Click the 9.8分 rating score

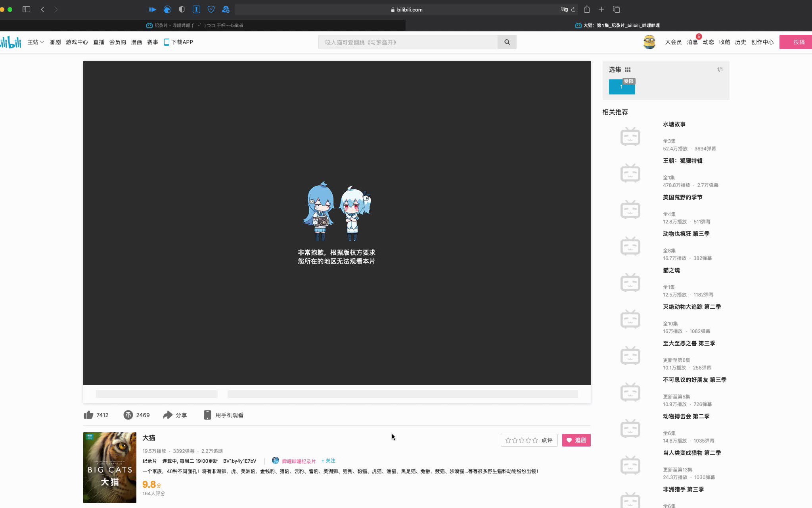(x=151, y=485)
